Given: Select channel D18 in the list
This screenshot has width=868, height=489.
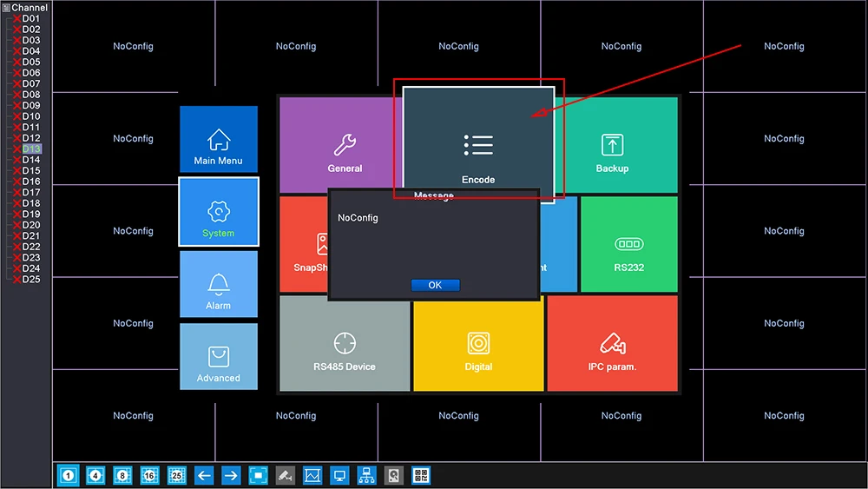Looking at the screenshot, I should point(31,203).
